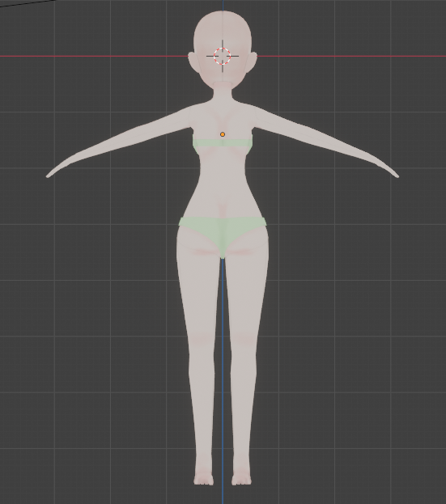This screenshot has height=504, width=446.
Task: Click the green bikini top mesh
Action: 223,143
